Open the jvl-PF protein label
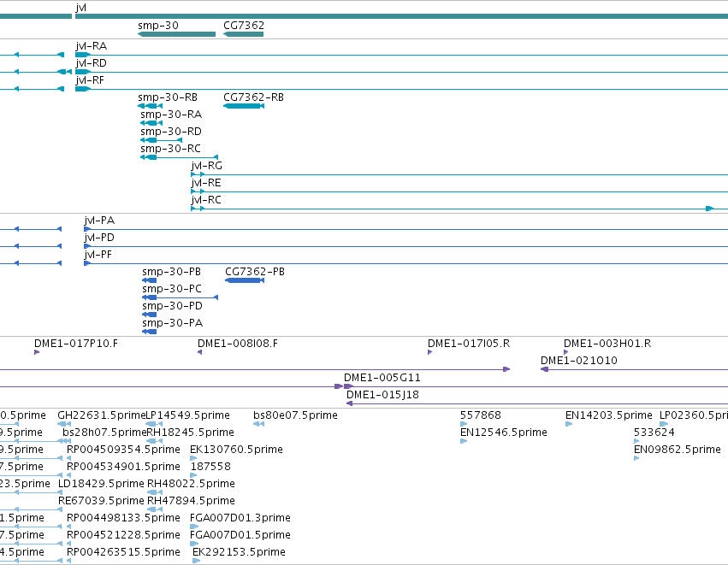728x565 pixels. tap(98, 255)
